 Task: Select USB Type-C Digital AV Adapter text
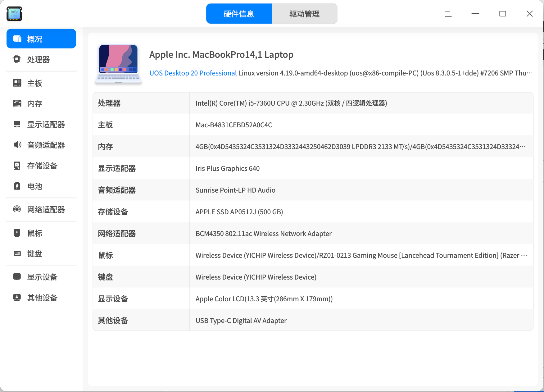point(241,321)
